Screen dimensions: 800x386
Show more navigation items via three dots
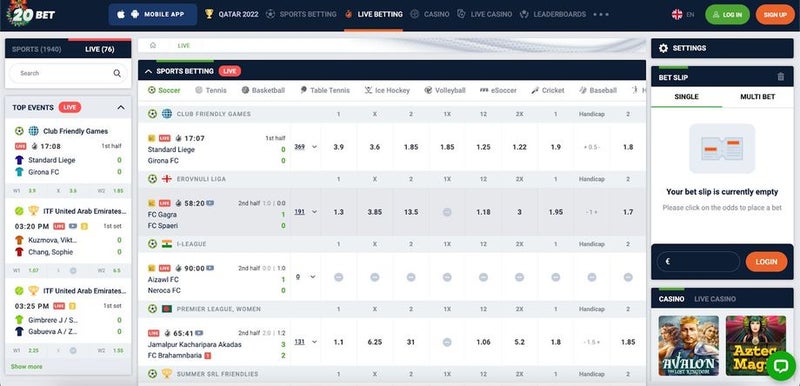click(601, 14)
